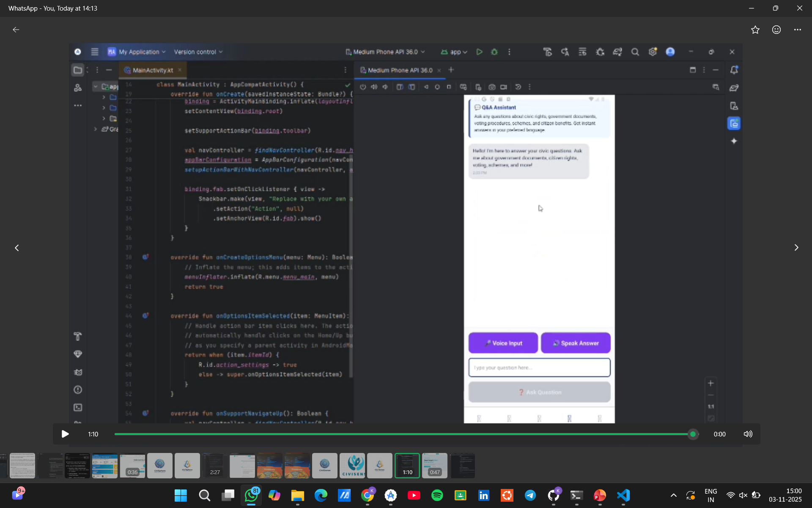Advance to the next media item
This screenshot has height=508, width=812.
click(x=796, y=248)
